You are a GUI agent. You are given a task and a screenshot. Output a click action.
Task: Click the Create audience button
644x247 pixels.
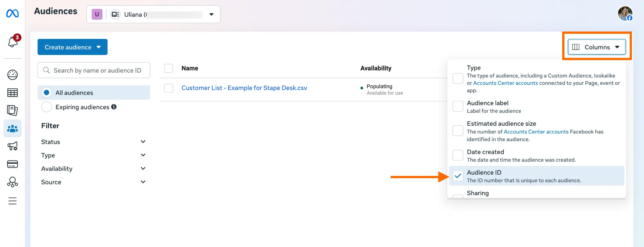72,47
